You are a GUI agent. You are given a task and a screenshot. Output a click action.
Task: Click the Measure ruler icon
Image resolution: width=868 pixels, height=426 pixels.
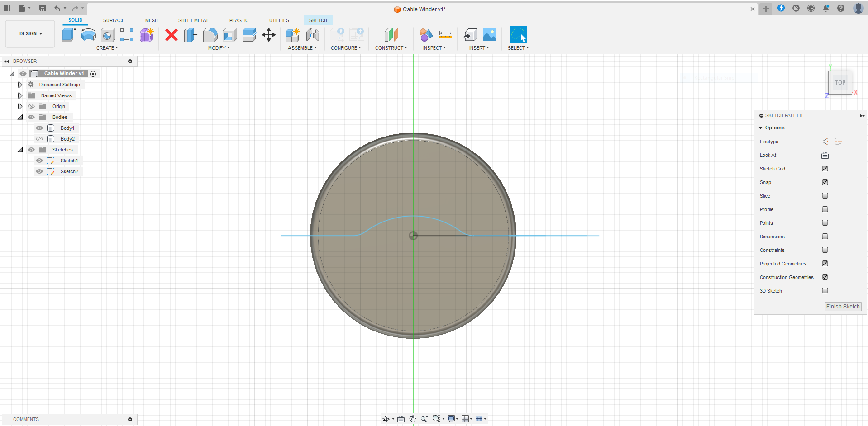point(446,35)
